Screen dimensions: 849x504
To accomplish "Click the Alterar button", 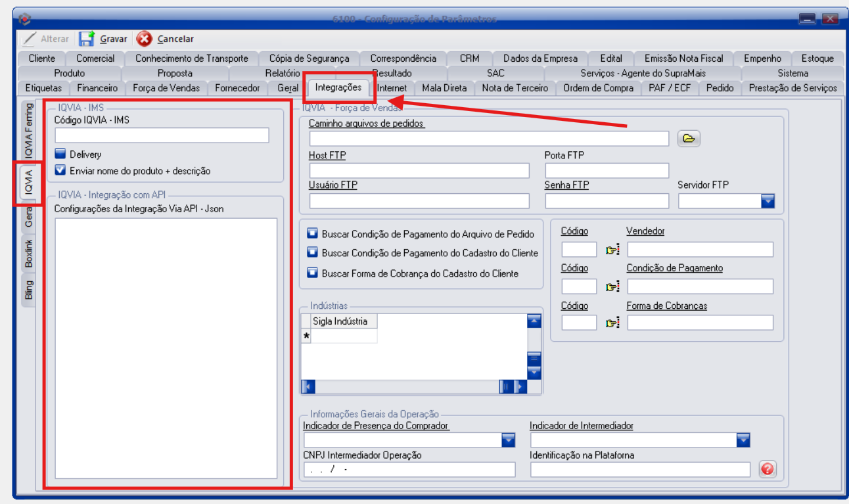I will tap(47, 39).
